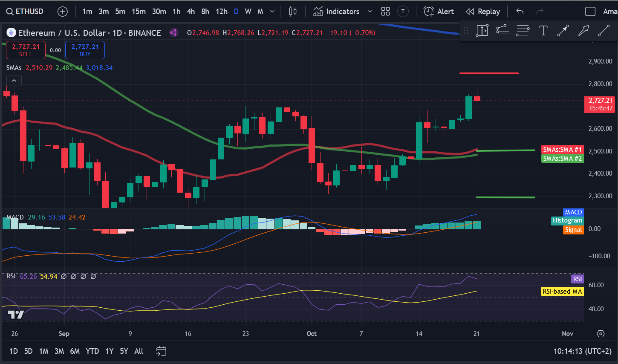Image resolution: width=618 pixels, height=364 pixels.
Task: Click the purple icon next to BINANCE
Action: (x=173, y=32)
